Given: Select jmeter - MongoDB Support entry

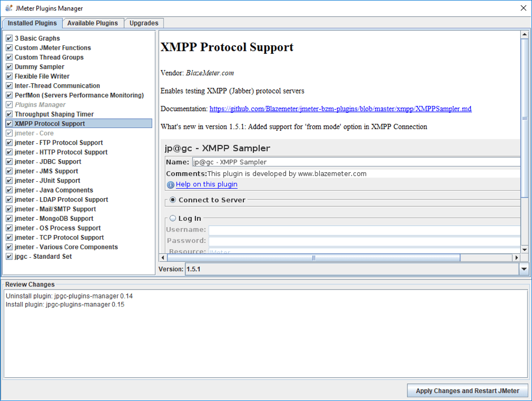Looking at the screenshot, I should [x=54, y=219].
